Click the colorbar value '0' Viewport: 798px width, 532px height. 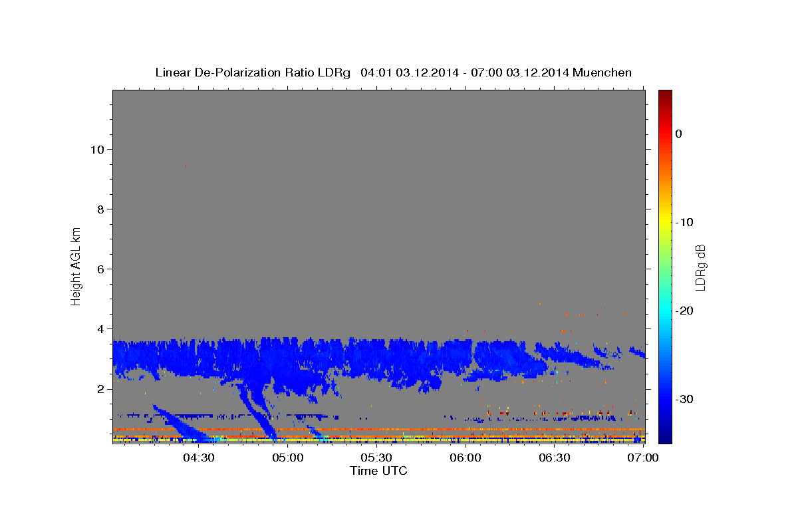(679, 134)
